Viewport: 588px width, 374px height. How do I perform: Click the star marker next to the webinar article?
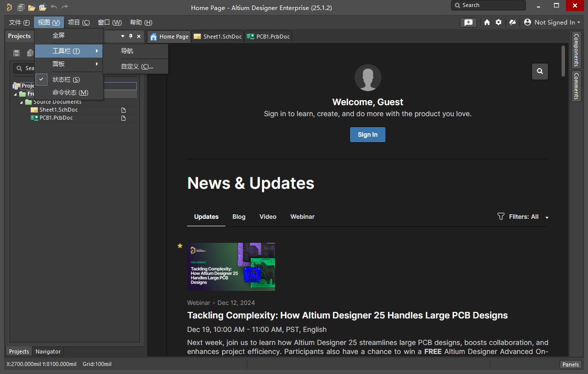click(x=180, y=246)
